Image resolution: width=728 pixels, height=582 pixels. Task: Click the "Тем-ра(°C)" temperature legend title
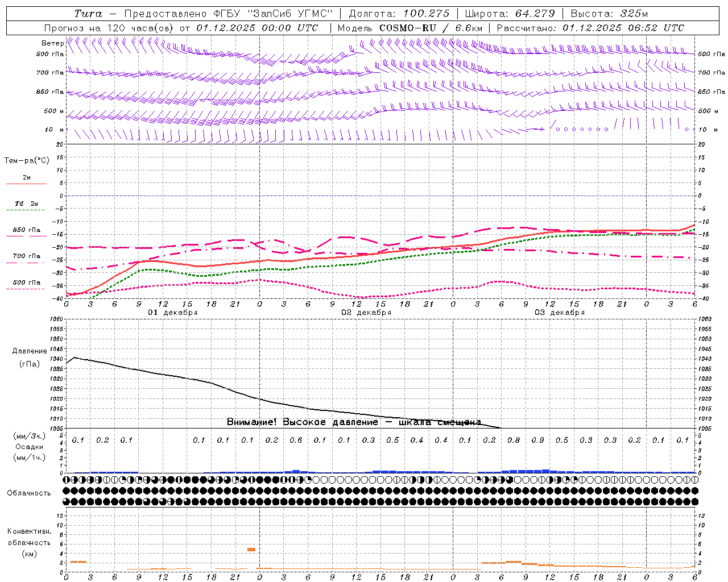click(27, 161)
